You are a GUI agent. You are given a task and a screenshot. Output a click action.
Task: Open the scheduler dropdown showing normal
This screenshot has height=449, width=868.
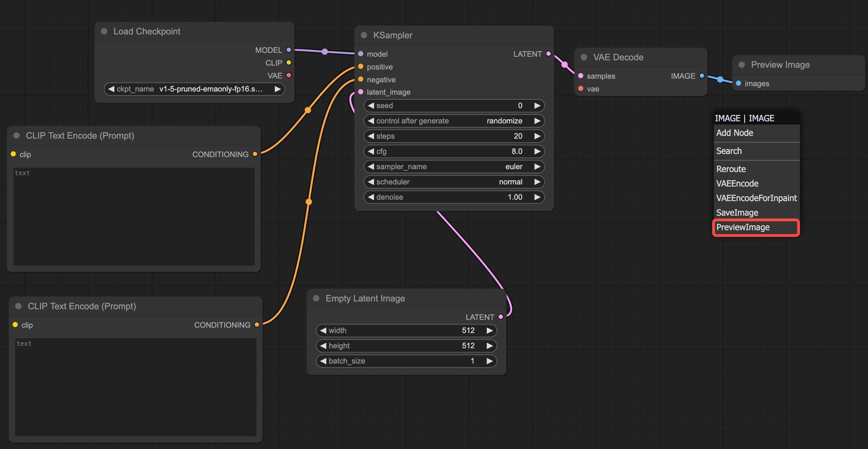point(454,182)
